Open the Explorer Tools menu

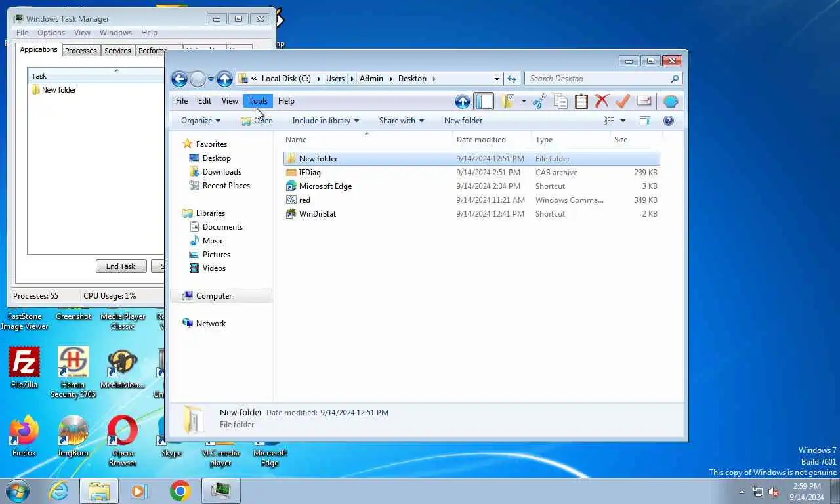tap(258, 101)
